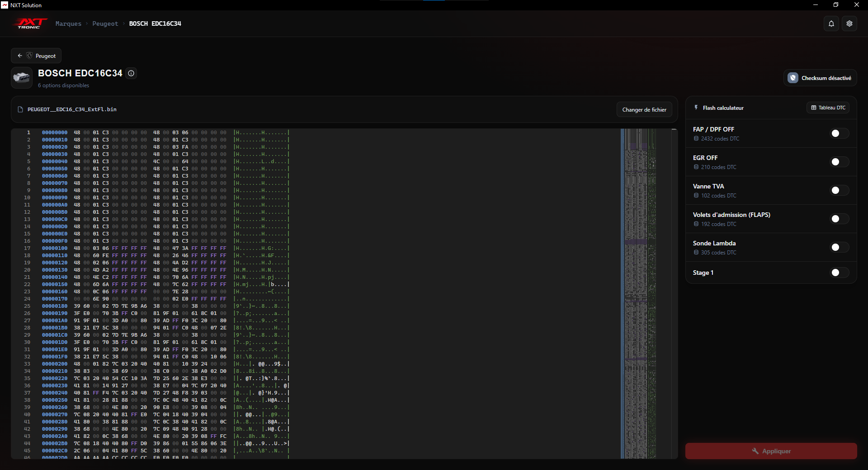
Task: Click the Checksum désactivé button
Action: point(820,78)
